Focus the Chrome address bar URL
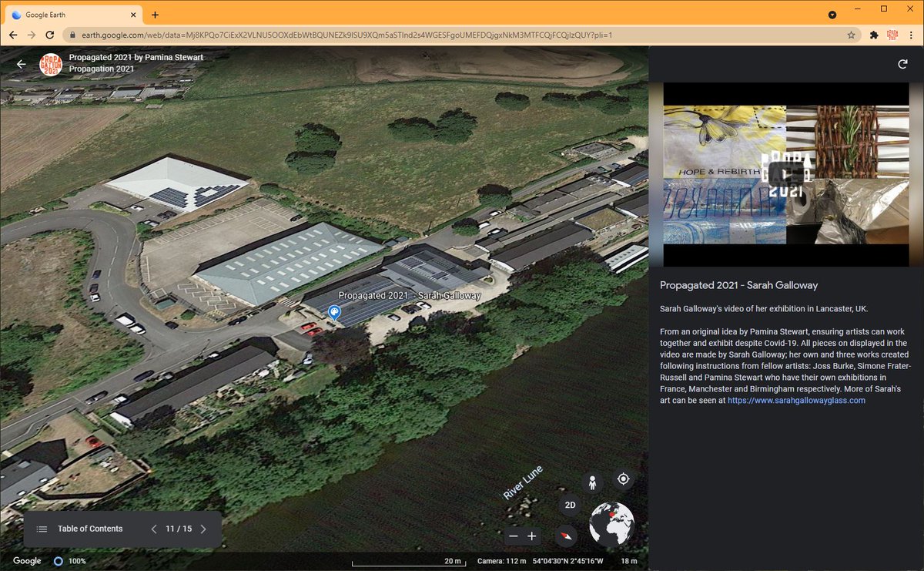 pyautogui.click(x=347, y=35)
